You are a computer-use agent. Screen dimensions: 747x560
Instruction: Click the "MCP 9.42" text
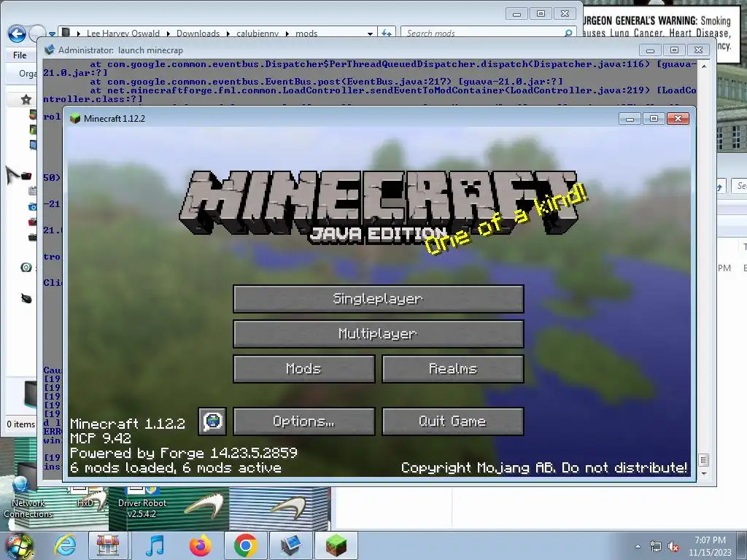tap(100, 438)
